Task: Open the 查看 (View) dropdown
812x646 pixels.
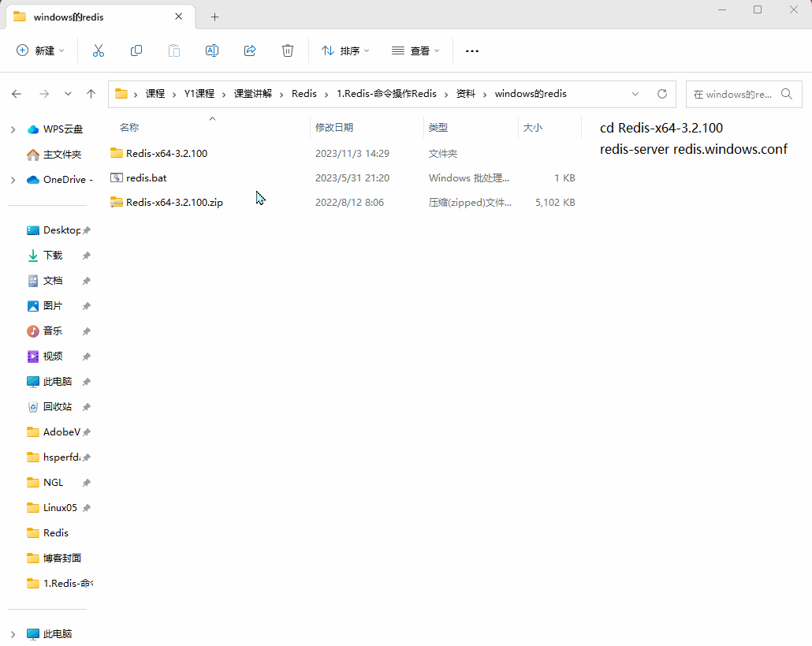Action: 415,50
